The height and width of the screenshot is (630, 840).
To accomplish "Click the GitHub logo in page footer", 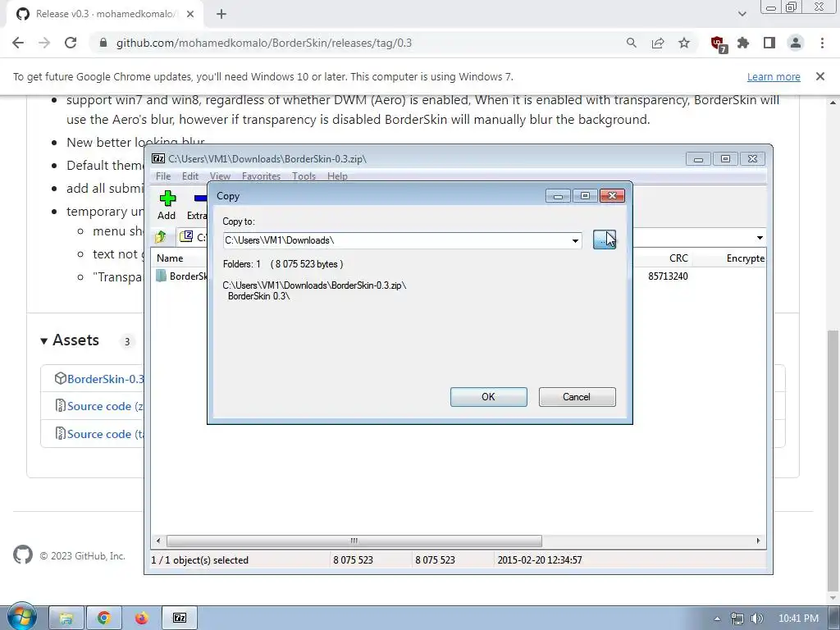I will point(22,555).
